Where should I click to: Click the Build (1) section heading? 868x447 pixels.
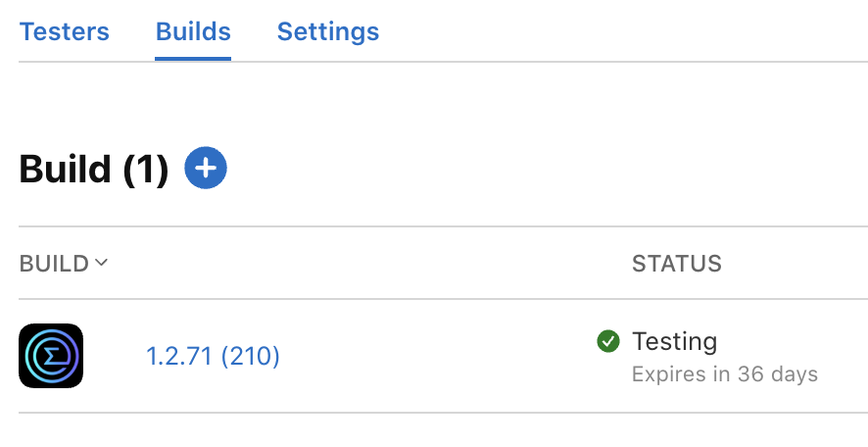pos(93,169)
